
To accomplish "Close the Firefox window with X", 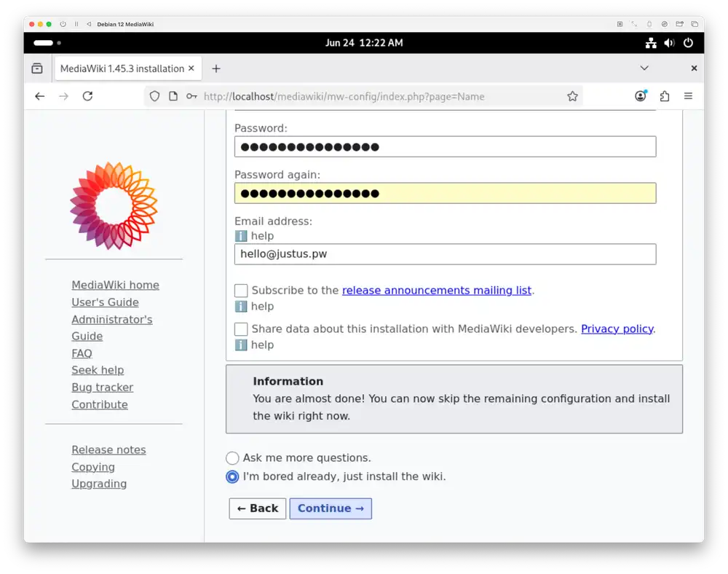I will coord(694,68).
